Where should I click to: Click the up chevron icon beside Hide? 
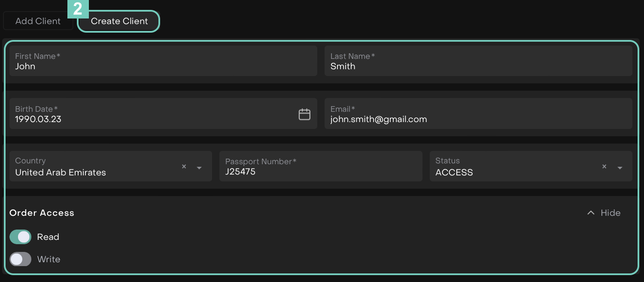click(591, 213)
